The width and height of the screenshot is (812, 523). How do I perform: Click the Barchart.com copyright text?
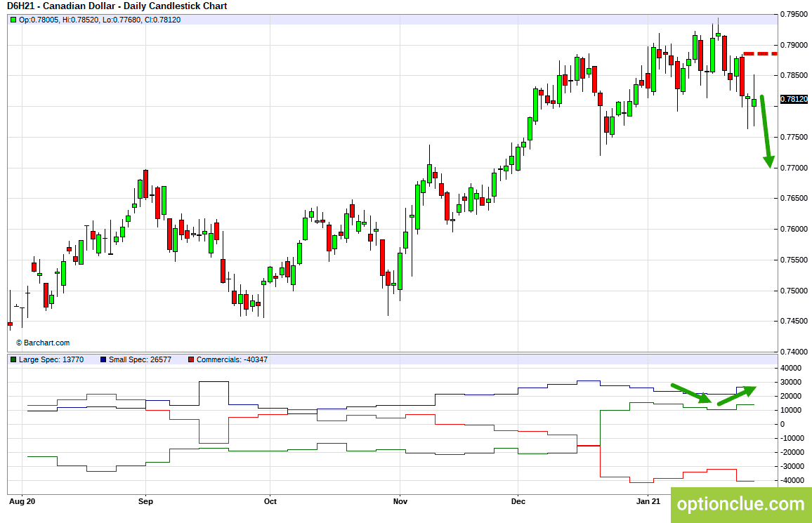[42, 343]
